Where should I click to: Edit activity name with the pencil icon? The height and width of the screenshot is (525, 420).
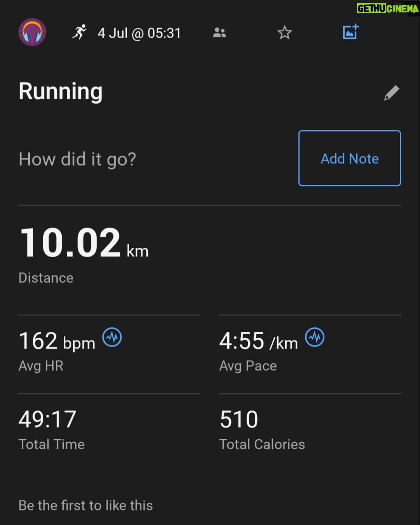[391, 93]
